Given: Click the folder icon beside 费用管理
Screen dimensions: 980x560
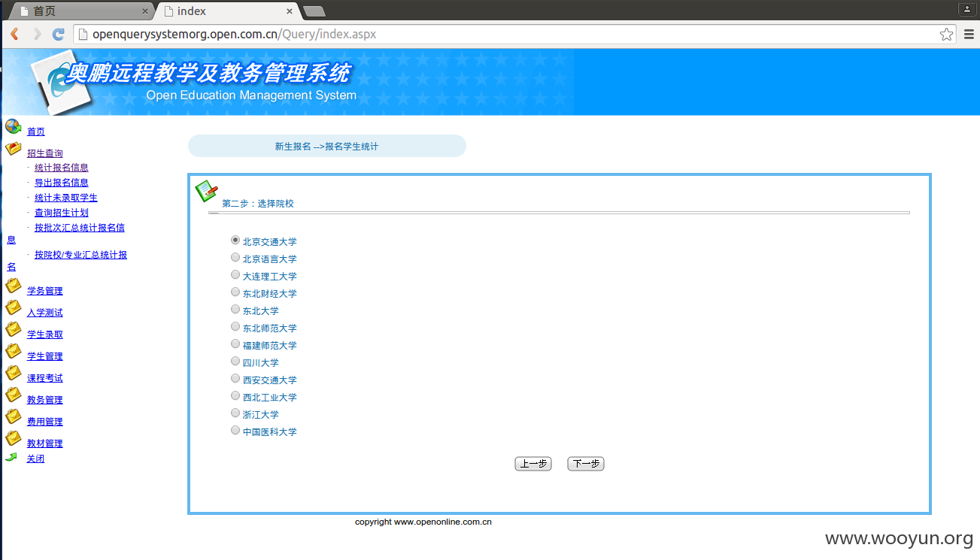Looking at the screenshot, I should 13,416.
